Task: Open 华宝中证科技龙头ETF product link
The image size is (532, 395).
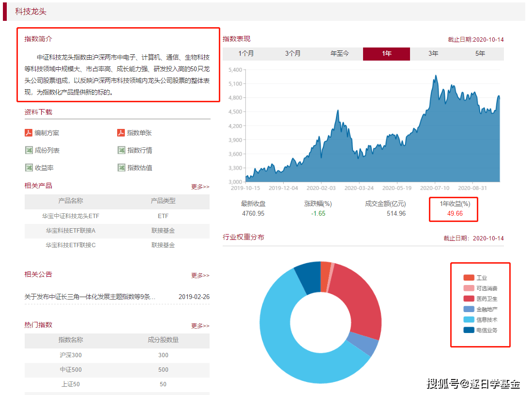Action: click(71, 216)
